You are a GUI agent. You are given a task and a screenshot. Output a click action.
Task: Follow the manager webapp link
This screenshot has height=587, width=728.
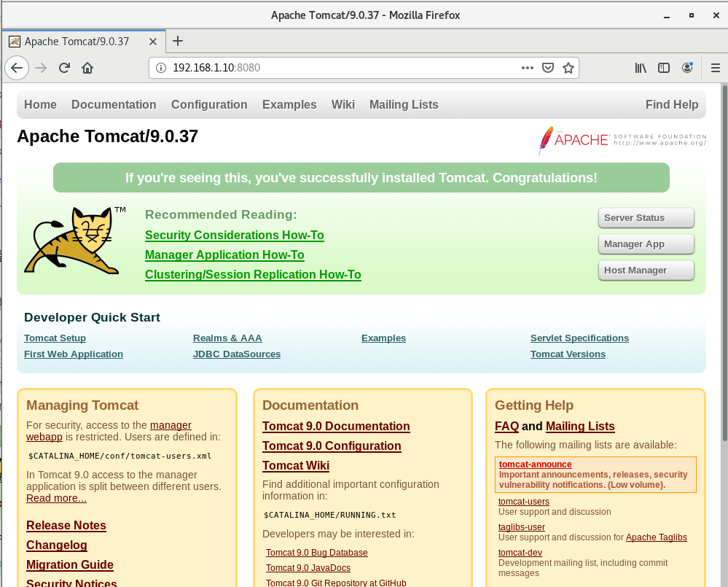(x=171, y=425)
